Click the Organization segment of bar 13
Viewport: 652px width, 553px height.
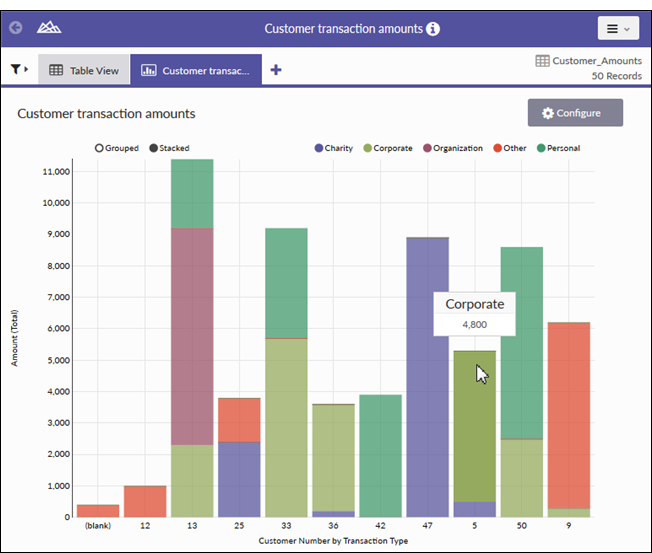point(192,336)
